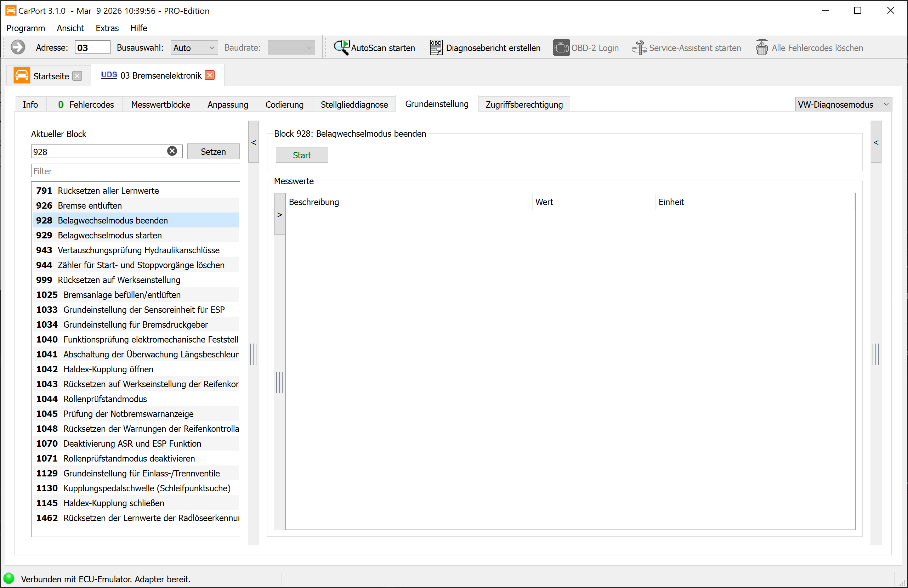Open the Extras menu
Image resolution: width=908 pixels, height=588 pixels.
[107, 28]
